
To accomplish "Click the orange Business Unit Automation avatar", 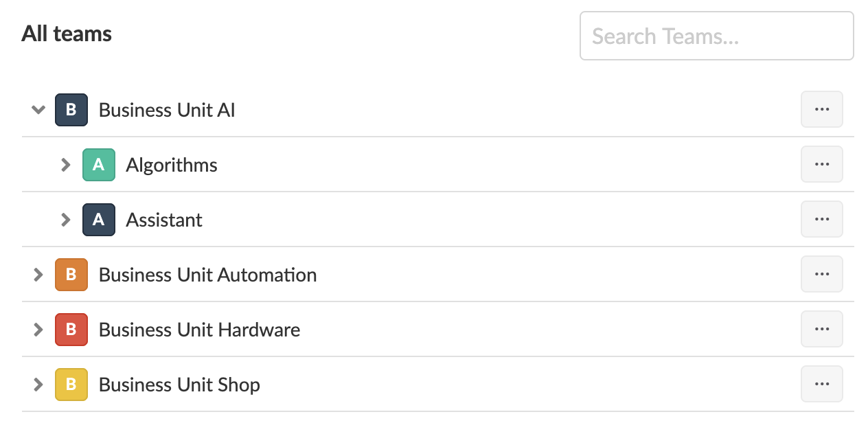I will point(71,275).
